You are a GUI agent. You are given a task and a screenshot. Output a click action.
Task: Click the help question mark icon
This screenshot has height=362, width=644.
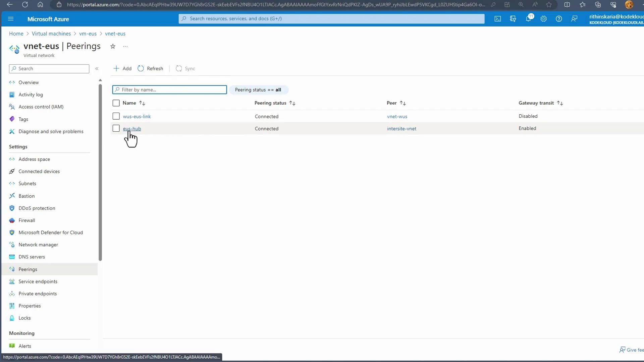pos(558,19)
